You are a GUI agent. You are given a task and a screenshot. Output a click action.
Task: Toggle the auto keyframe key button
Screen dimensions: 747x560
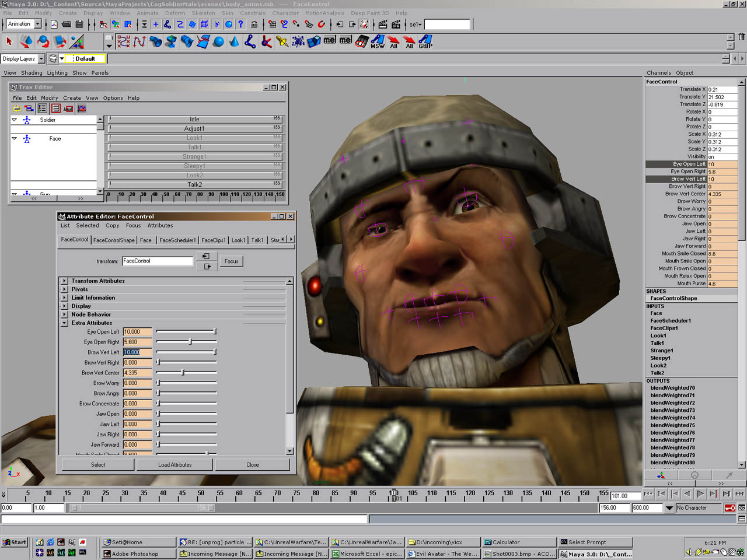click(x=729, y=508)
